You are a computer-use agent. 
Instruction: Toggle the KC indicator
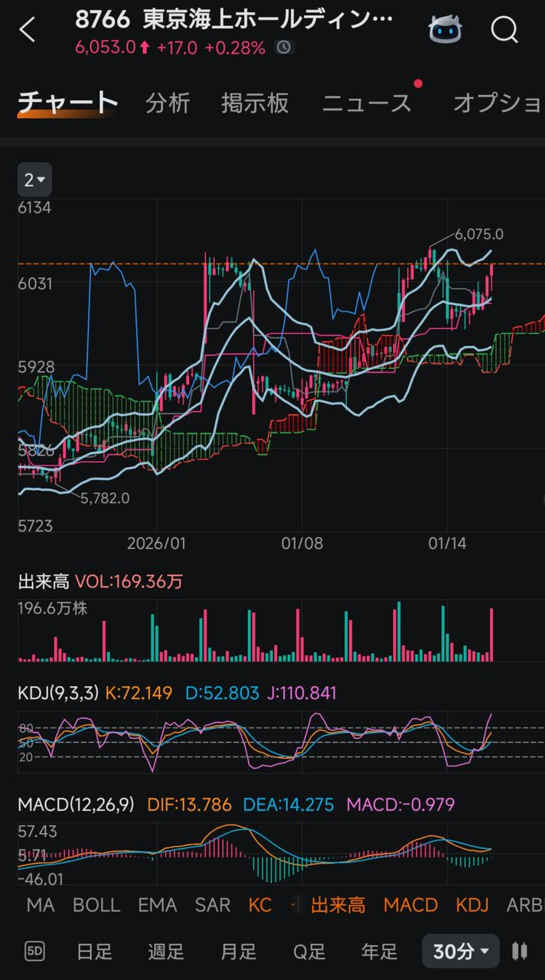coord(260,905)
